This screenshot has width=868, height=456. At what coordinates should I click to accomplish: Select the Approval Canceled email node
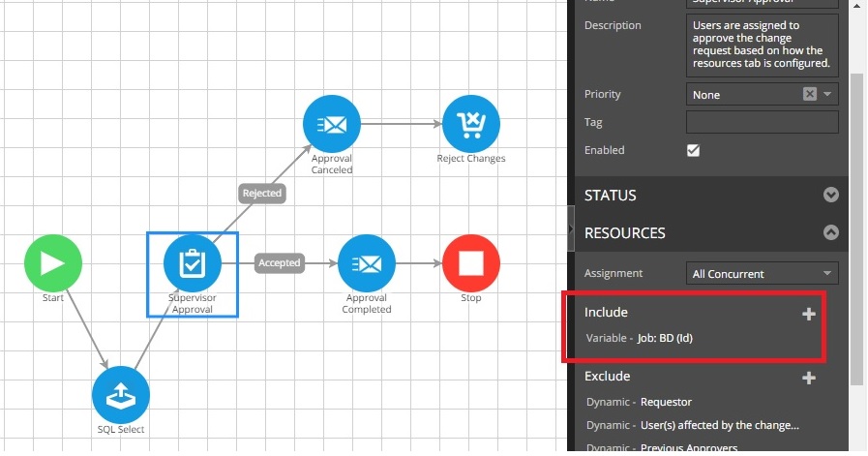[x=332, y=124]
